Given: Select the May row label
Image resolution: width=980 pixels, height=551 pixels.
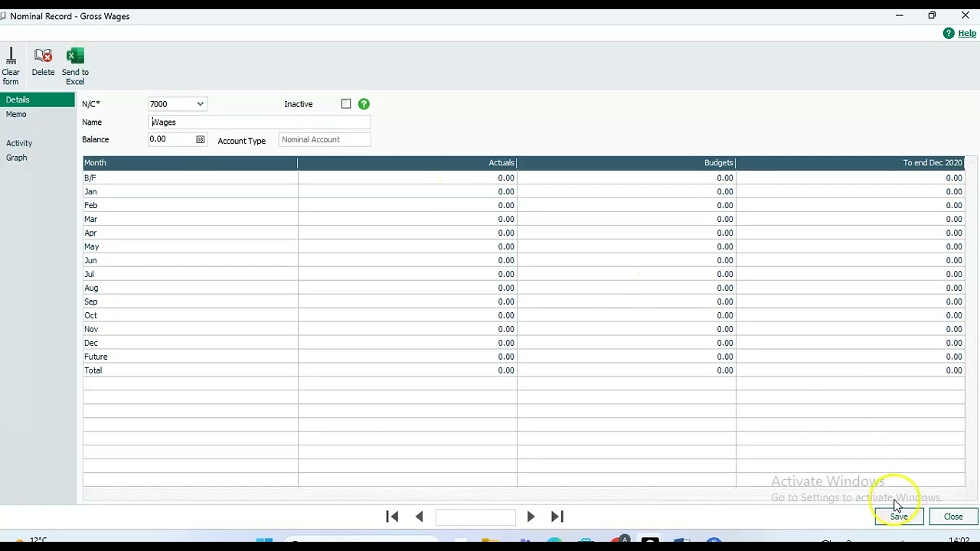Looking at the screenshot, I should click(91, 246).
